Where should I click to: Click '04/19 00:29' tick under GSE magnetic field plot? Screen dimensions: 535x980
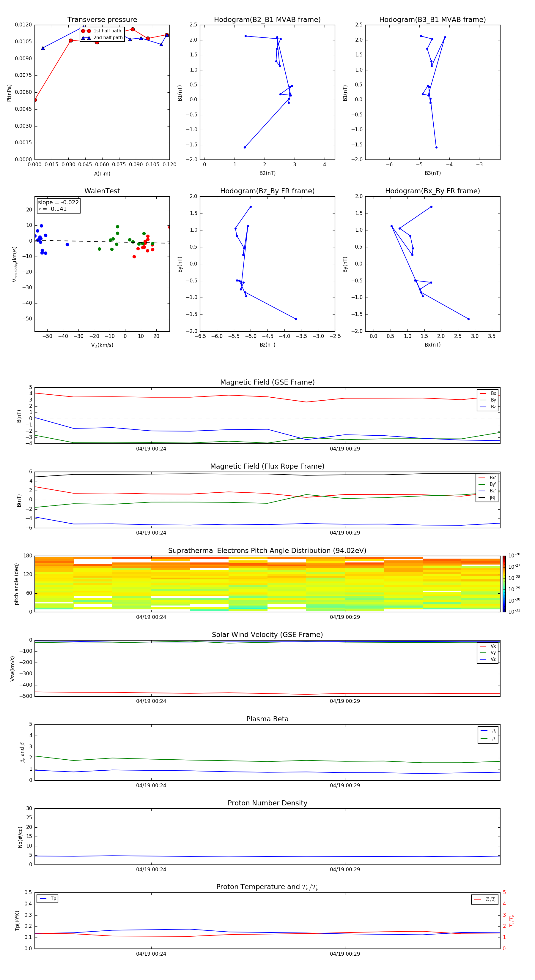tap(345, 449)
